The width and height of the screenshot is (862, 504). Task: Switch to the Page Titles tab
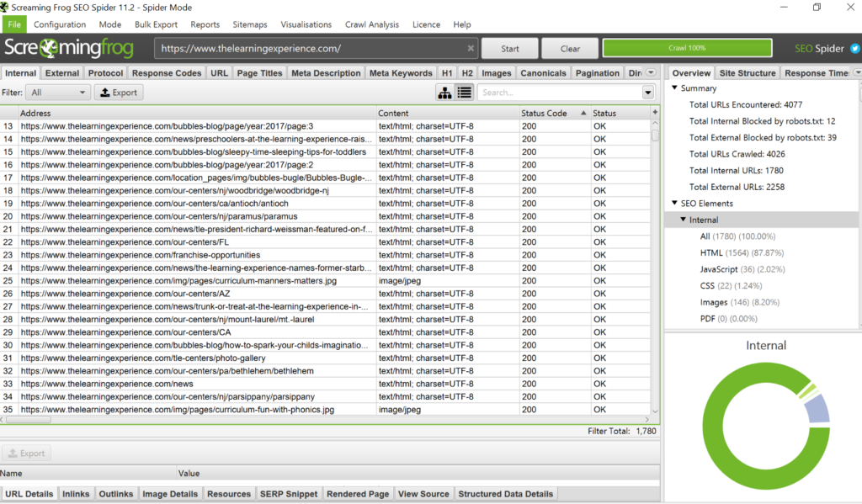point(259,73)
